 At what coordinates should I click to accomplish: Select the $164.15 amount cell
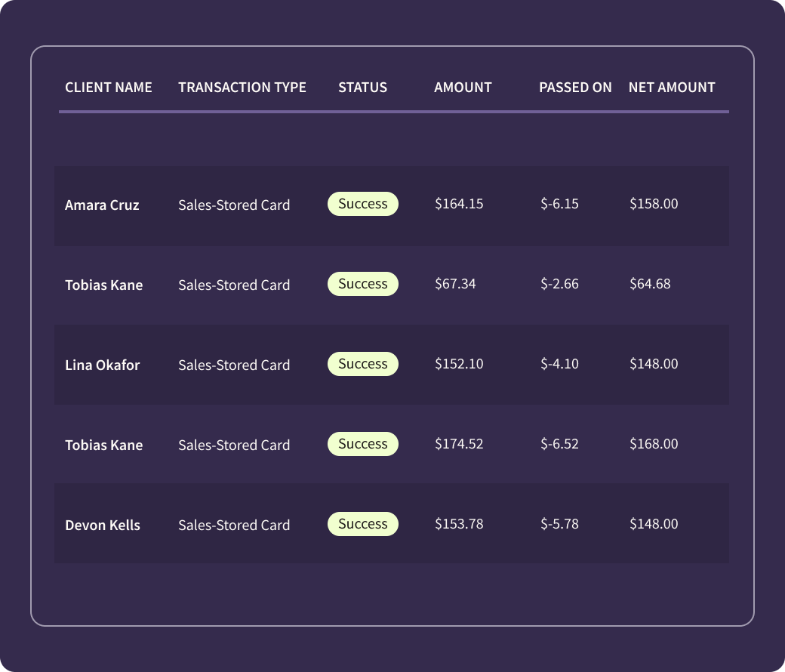point(459,204)
